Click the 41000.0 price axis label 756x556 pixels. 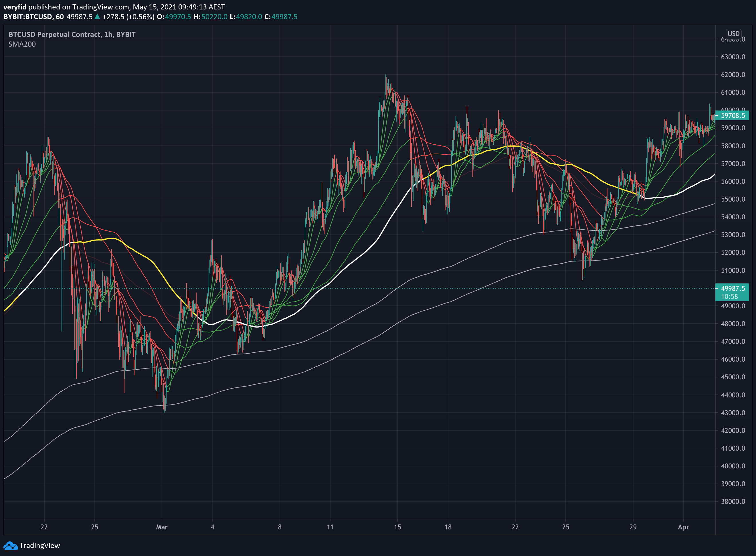tap(733, 448)
